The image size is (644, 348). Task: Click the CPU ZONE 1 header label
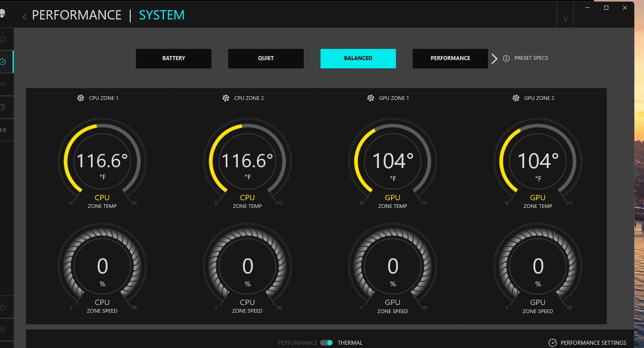[x=104, y=98]
